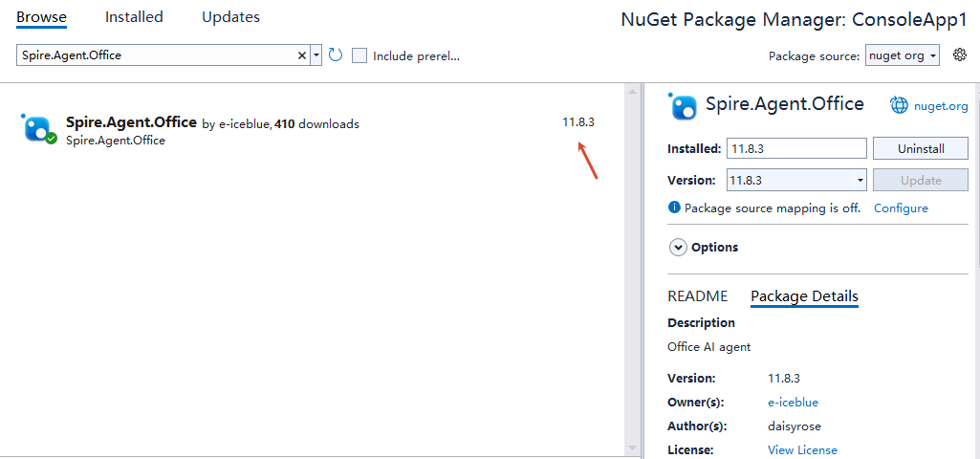Click the 'Package source mapping is off.' text
Screen dimensions: 980x459
(773, 208)
